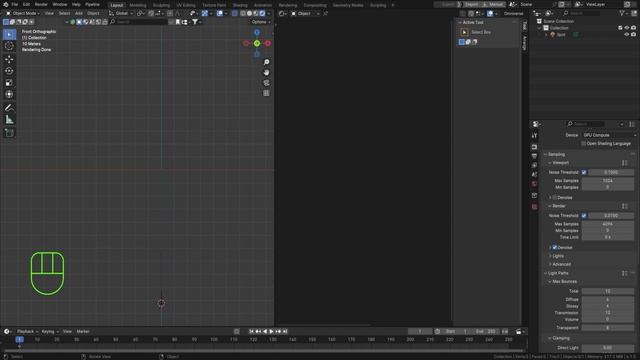
Task: Open the File menu
Action: (x=15, y=4)
